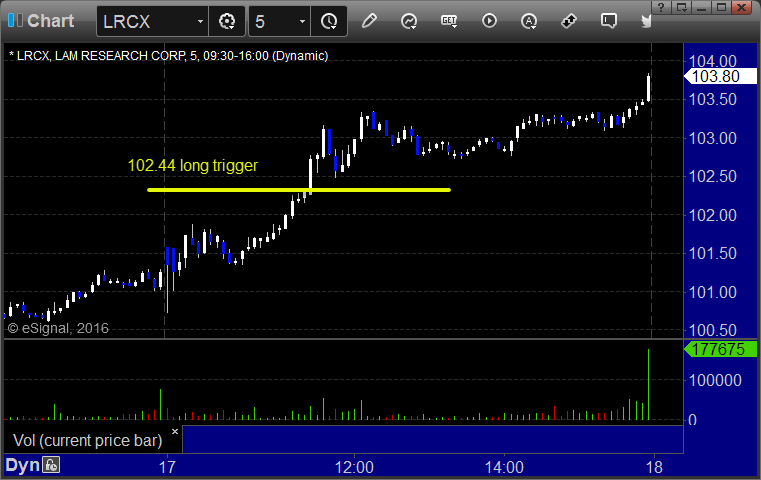Select the Vol (current price bar) label
Screen dimensions: 761x480
[x=87, y=440]
